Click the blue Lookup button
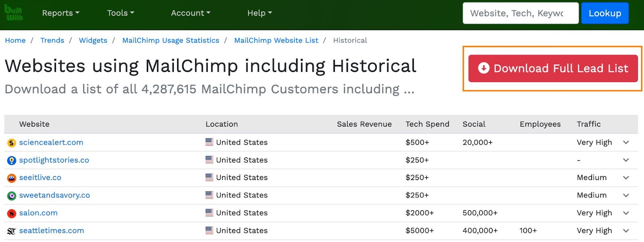The height and width of the screenshot is (242, 644). pos(605,13)
